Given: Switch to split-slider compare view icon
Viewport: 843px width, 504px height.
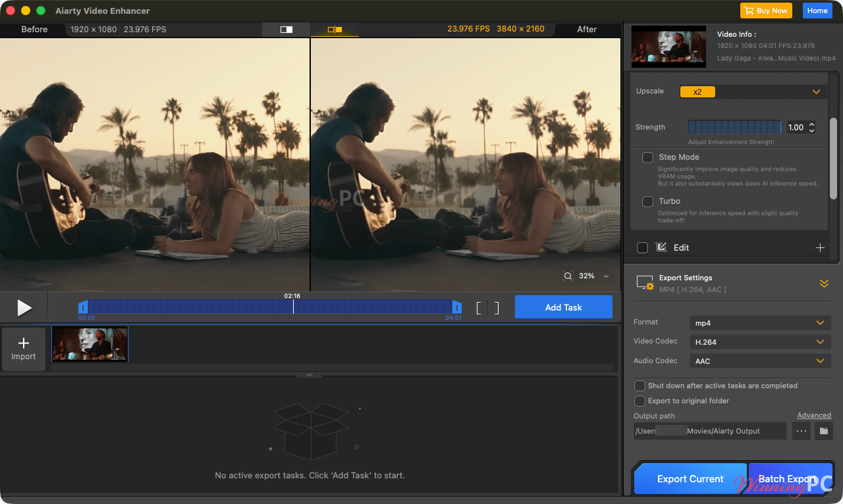Looking at the screenshot, I should [x=286, y=30].
